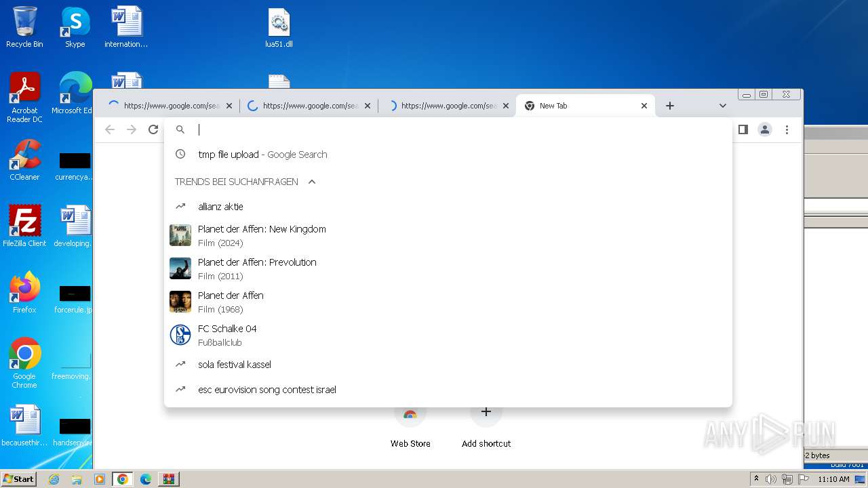Launch Google Chrome desktop shortcut
This screenshot has width=868, height=488.
tap(24, 363)
